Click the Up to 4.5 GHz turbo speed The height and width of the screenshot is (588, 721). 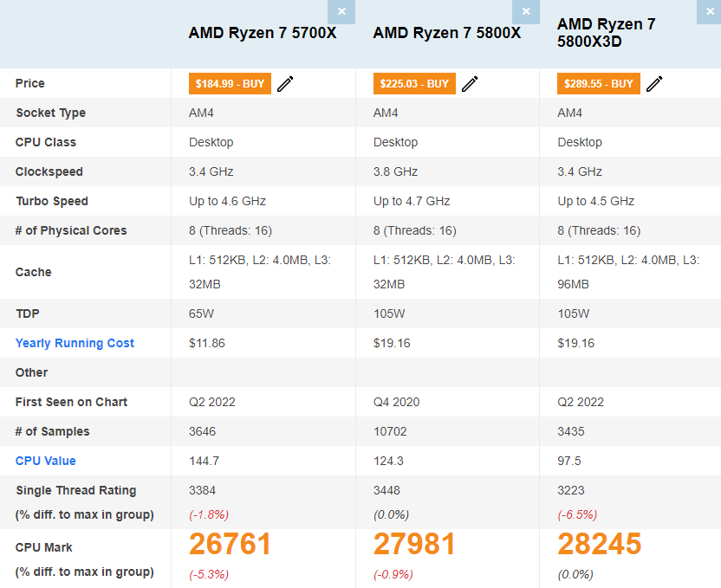[596, 201]
